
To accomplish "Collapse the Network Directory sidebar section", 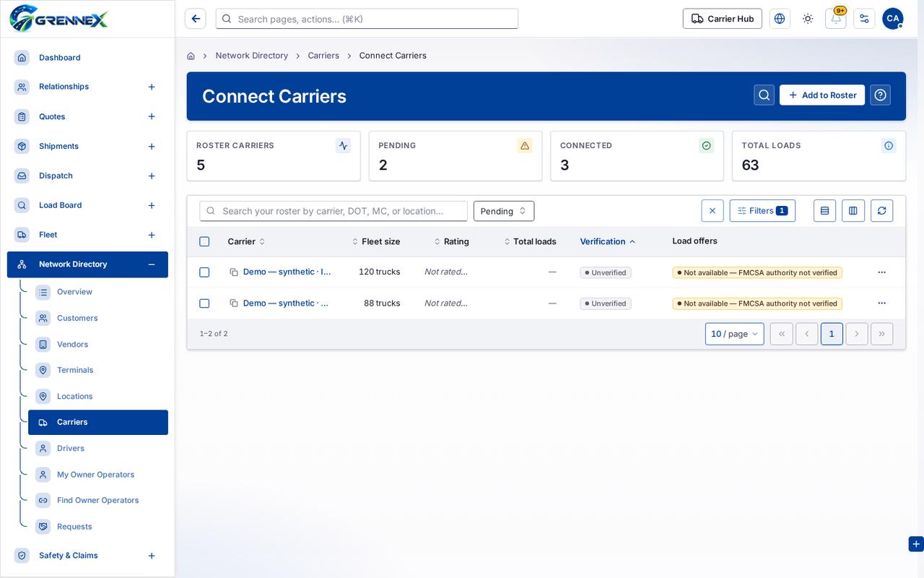I will pos(152,264).
